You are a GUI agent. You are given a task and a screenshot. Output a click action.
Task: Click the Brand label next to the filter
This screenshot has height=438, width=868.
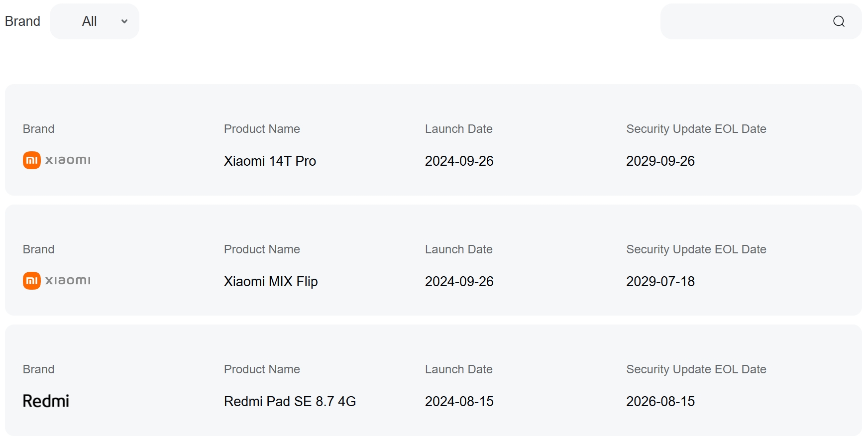22,21
